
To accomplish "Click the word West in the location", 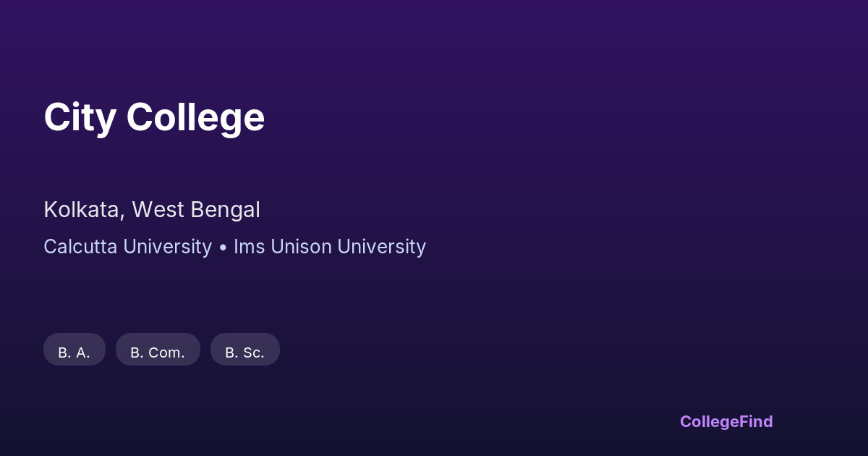I will coord(158,210).
